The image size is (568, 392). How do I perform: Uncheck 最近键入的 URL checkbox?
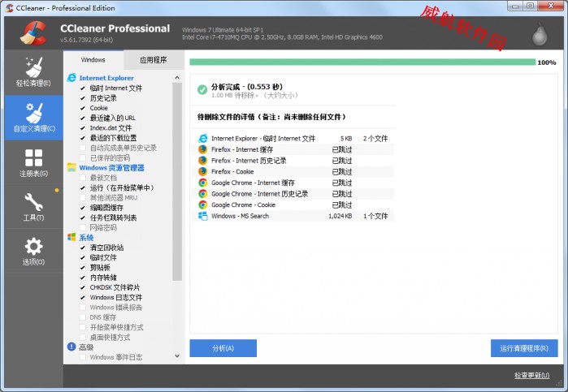click(83, 118)
